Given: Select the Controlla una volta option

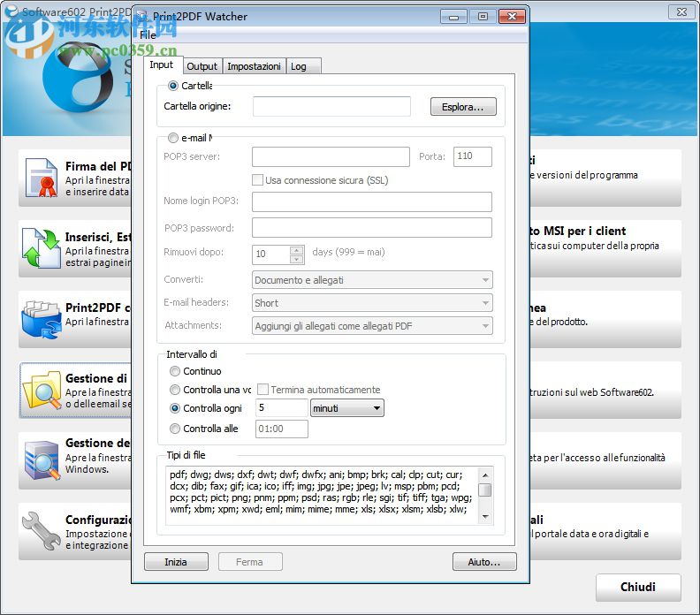Looking at the screenshot, I should click(x=175, y=390).
